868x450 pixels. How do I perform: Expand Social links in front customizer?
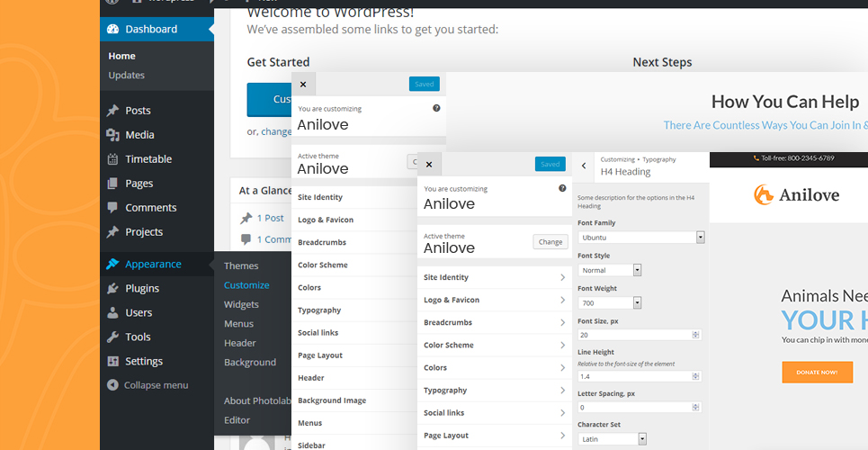click(x=495, y=413)
